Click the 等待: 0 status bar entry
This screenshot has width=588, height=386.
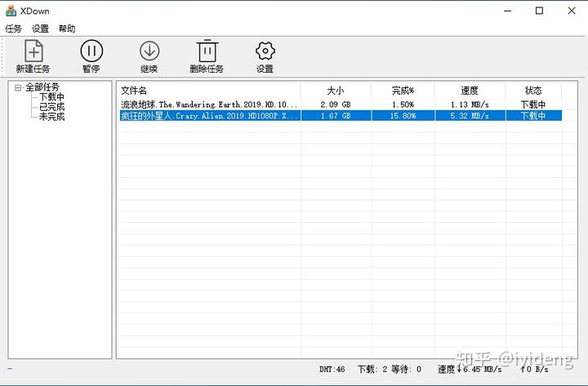(406, 369)
